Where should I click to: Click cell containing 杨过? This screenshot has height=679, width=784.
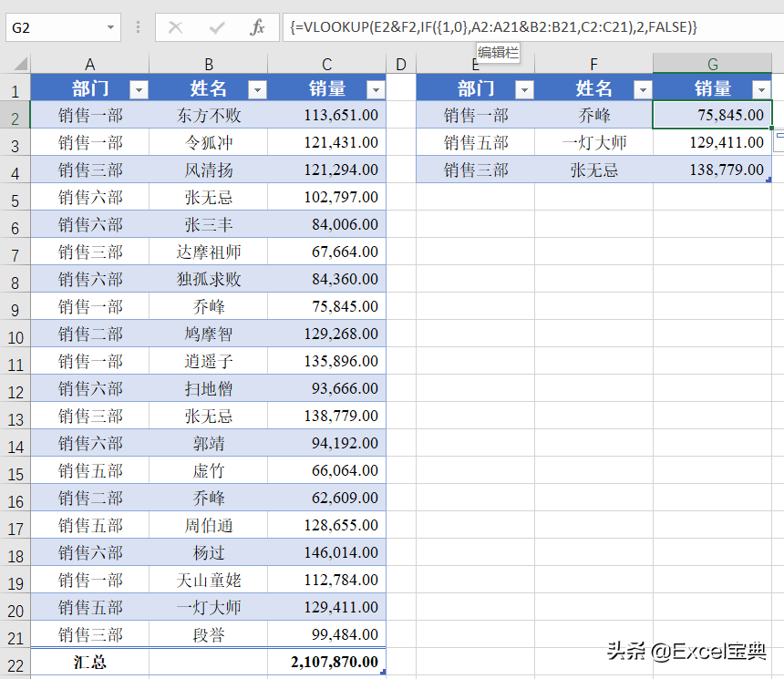(209, 553)
